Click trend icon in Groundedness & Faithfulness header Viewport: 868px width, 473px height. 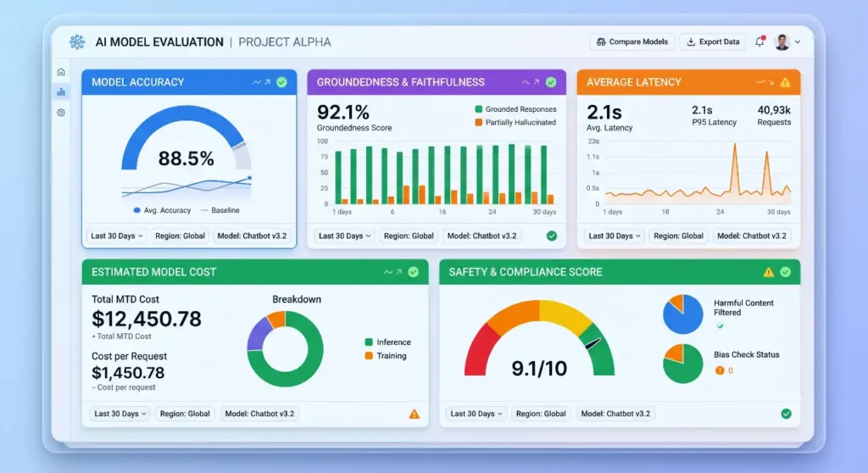click(531, 82)
